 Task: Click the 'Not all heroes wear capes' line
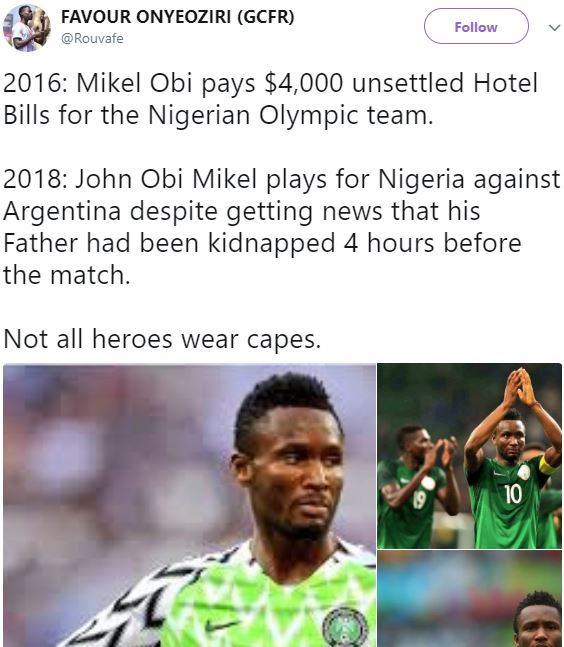[x=162, y=339]
